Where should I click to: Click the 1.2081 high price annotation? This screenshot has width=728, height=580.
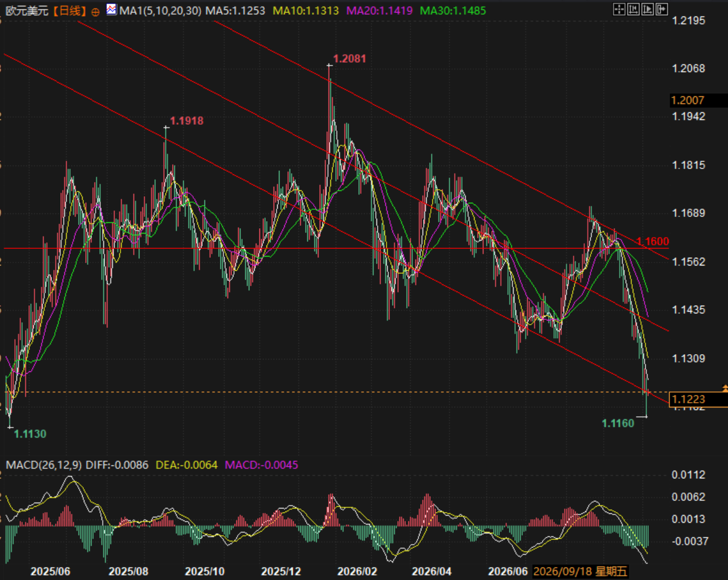point(349,59)
